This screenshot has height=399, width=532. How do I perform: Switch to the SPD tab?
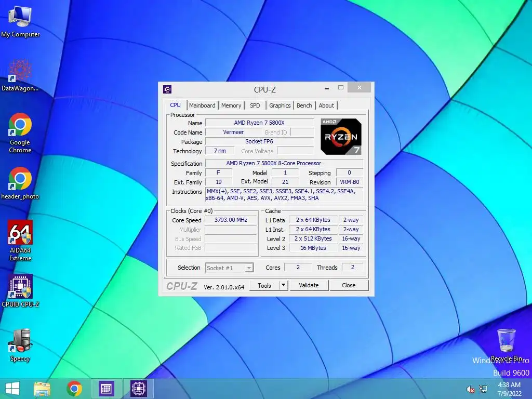tap(255, 105)
